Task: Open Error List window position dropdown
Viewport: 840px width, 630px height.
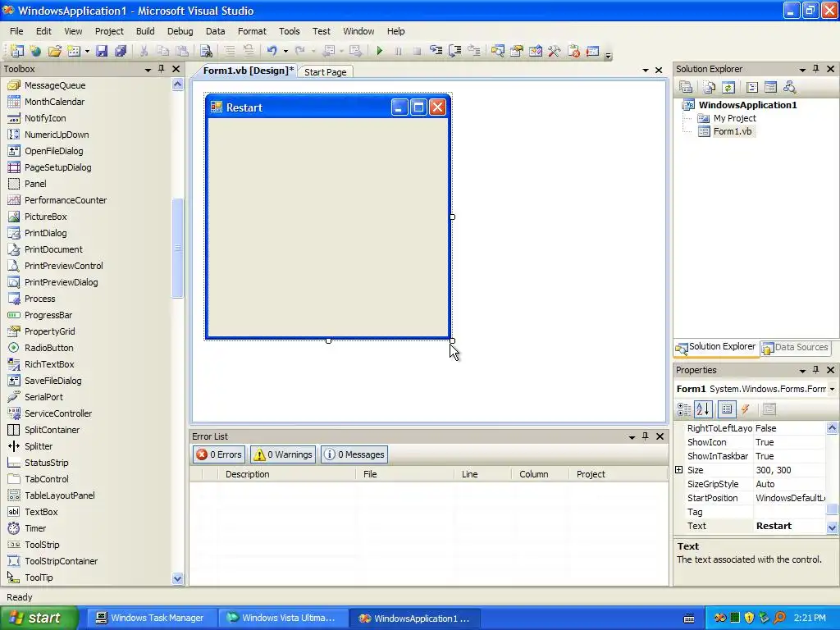Action: [632, 437]
